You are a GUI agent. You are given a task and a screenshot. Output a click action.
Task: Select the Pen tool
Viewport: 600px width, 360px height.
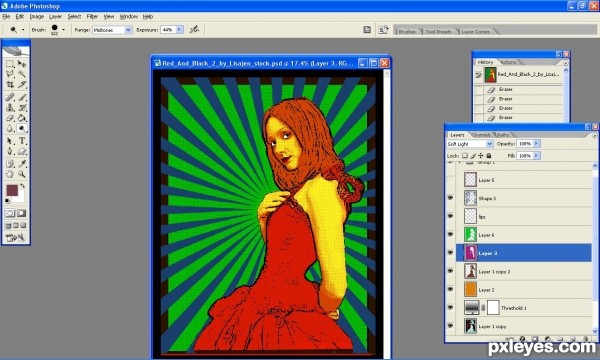10,151
